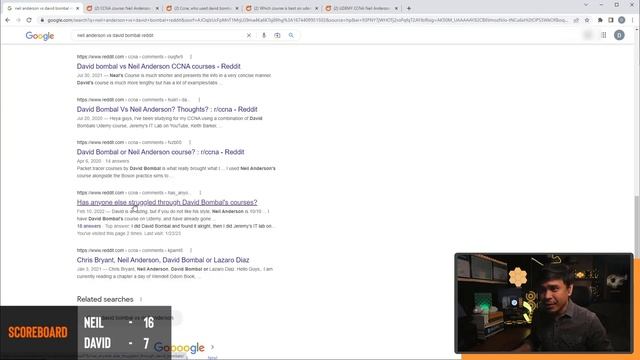Click the webcam video overlay
Image resolution: width=640 pixels, height=360 pixels.
(x=544, y=303)
